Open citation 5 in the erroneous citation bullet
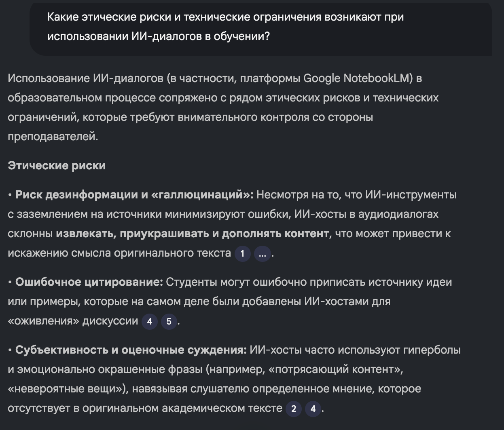The image size is (504, 430). (x=169, y=322)
